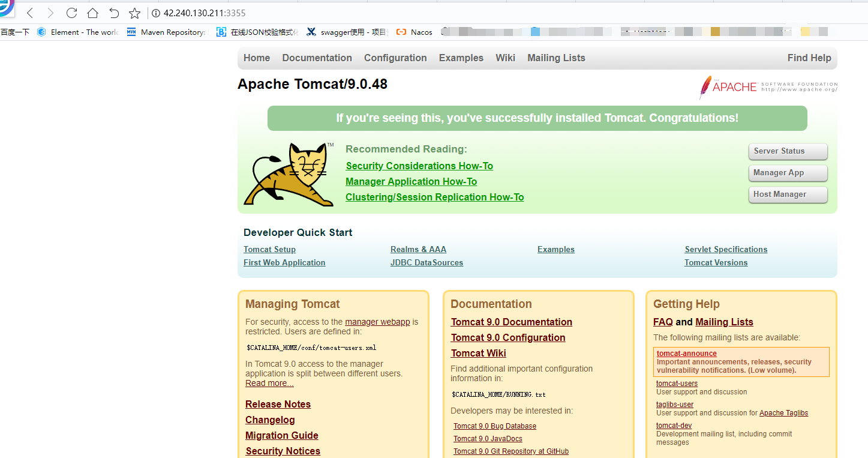Open the swagger使用 bookmark

[347, 32]
